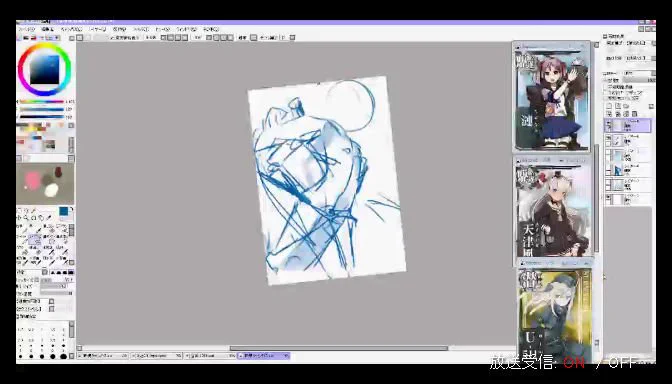The height and width of the screenshot is (384, 672).
Task: Click the color picker saturation square
Action: pos(45,70)
